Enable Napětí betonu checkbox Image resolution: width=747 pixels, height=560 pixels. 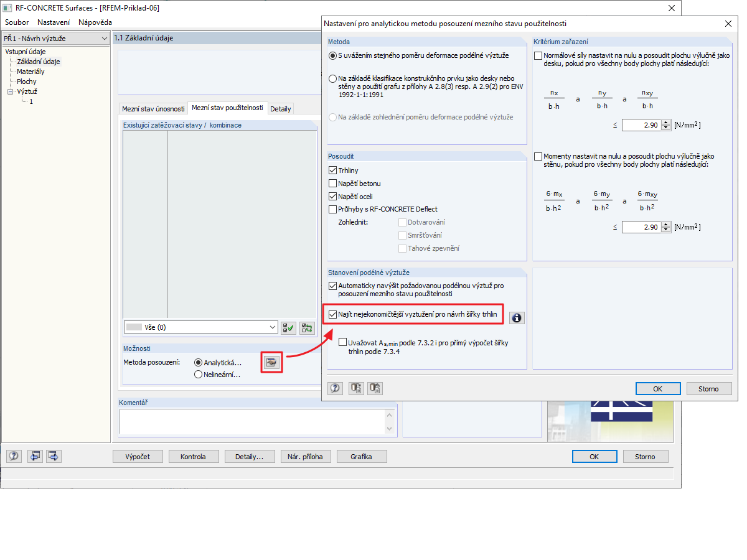pos(333,184)
